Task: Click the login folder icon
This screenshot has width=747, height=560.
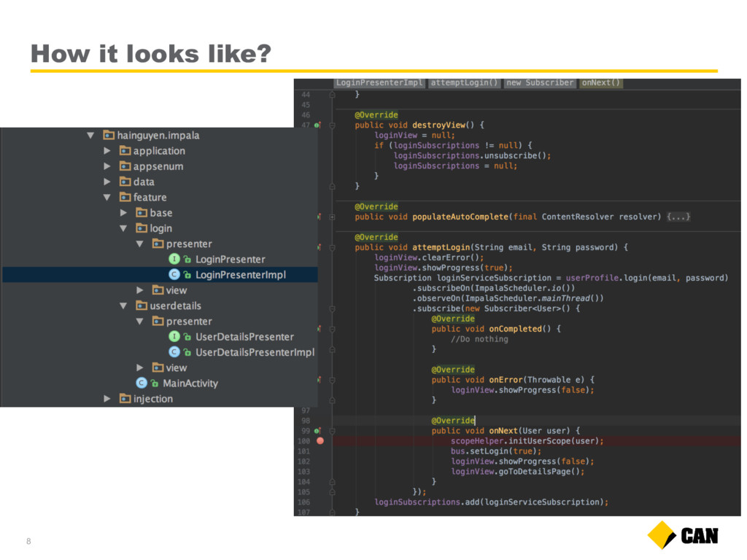Action: pyautogui.click(x=142, y=228)
